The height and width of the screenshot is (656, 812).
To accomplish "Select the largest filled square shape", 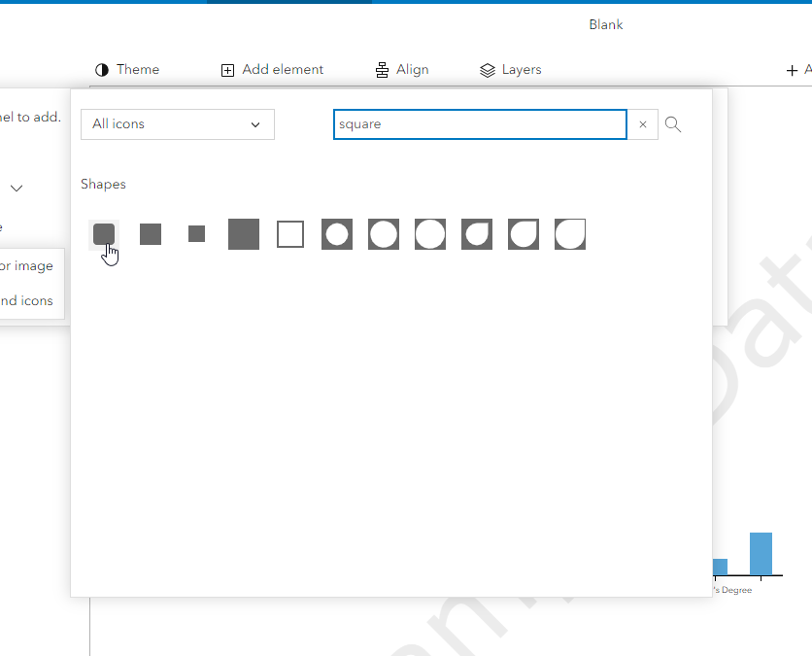I will click(243, 233).
